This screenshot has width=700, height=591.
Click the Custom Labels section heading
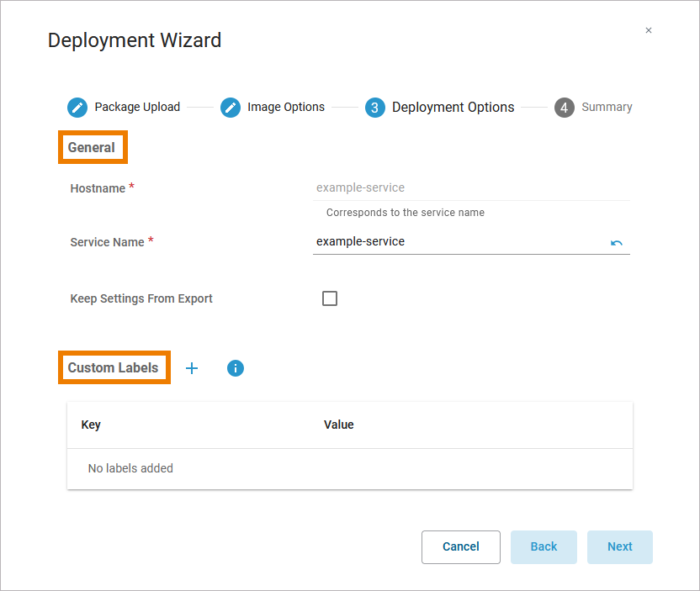pyautogui.click(x=113, y=368)
